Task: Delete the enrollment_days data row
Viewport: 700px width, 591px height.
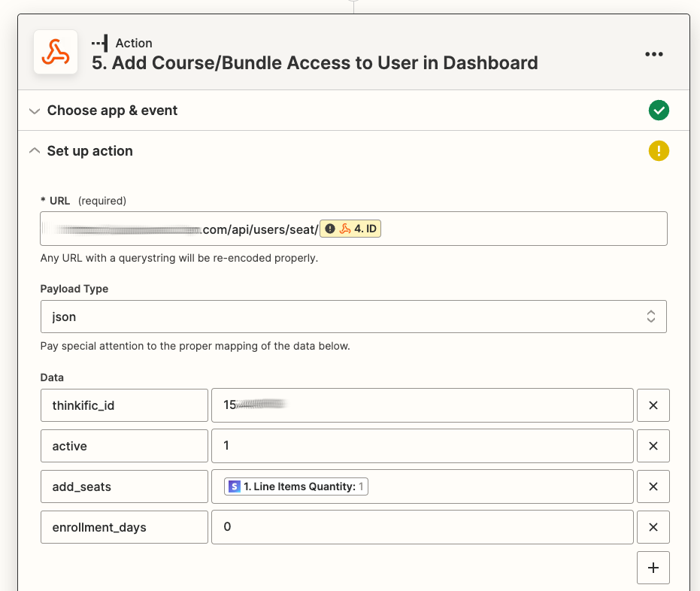Action: click(x=653, y=527)
